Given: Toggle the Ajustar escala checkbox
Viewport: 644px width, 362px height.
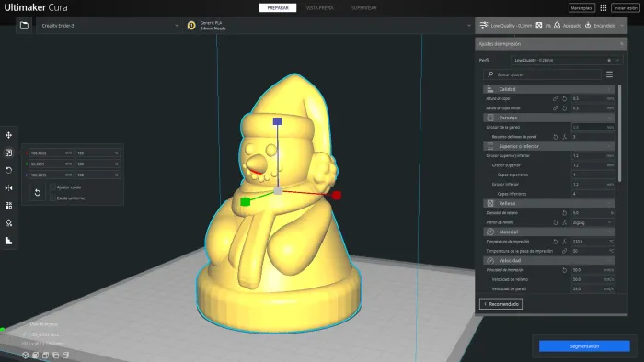Looking at the screenshot, I should coord(53,187).
